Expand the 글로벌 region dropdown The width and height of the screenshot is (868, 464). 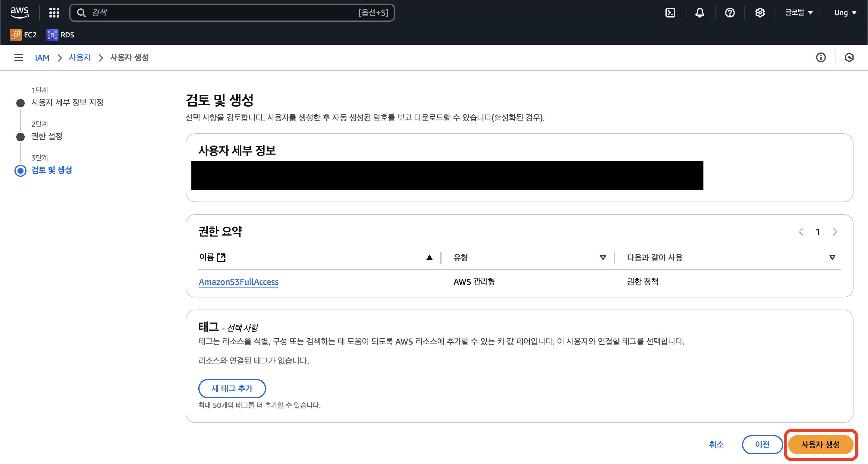799,12
